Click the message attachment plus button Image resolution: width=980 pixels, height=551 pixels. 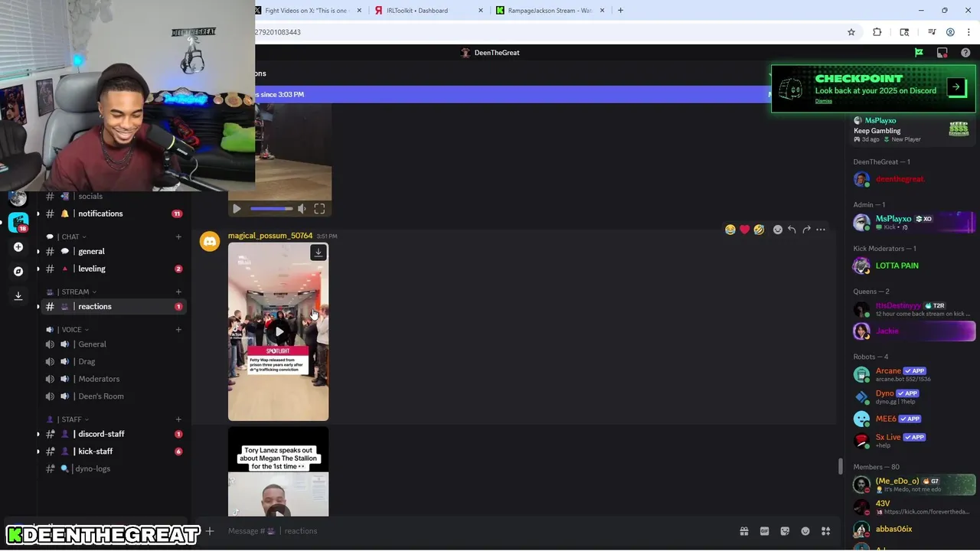pos(210,530)
